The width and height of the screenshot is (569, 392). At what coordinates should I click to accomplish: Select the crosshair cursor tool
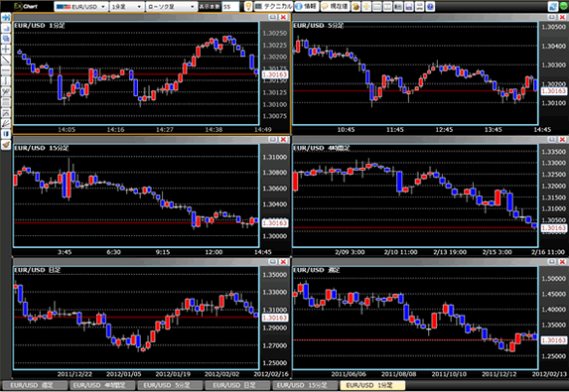tap(6, 49)
